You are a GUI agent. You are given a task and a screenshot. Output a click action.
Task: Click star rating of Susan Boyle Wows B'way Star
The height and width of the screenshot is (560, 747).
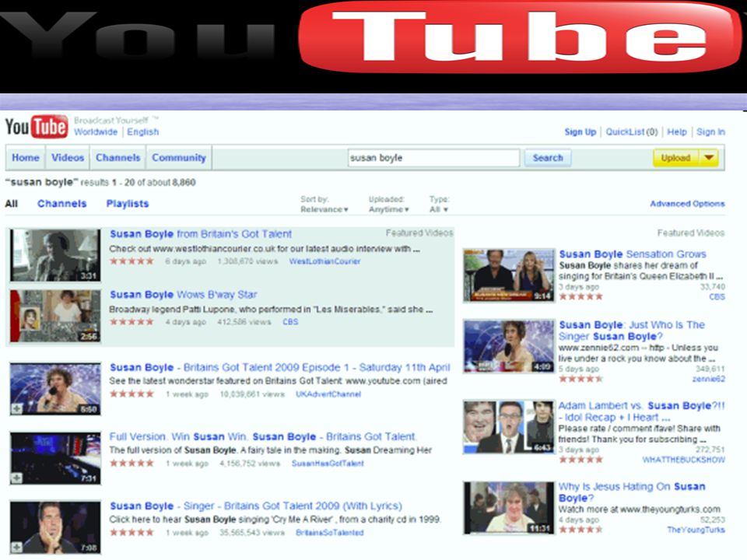[132, 322]
